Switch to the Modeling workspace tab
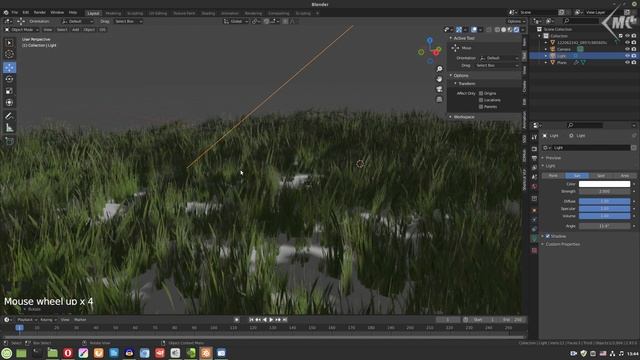 click(113, 13)
